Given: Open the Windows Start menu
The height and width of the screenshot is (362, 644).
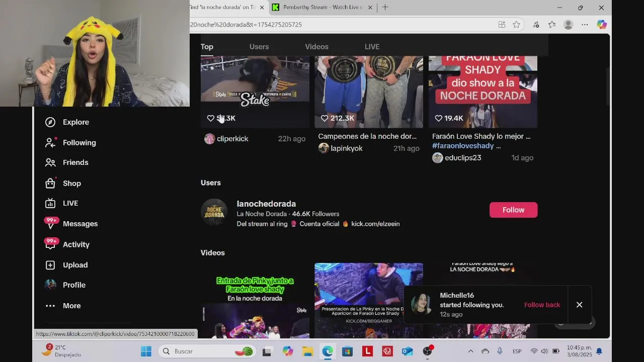Looking at the screenshot, I should (146, 351).
